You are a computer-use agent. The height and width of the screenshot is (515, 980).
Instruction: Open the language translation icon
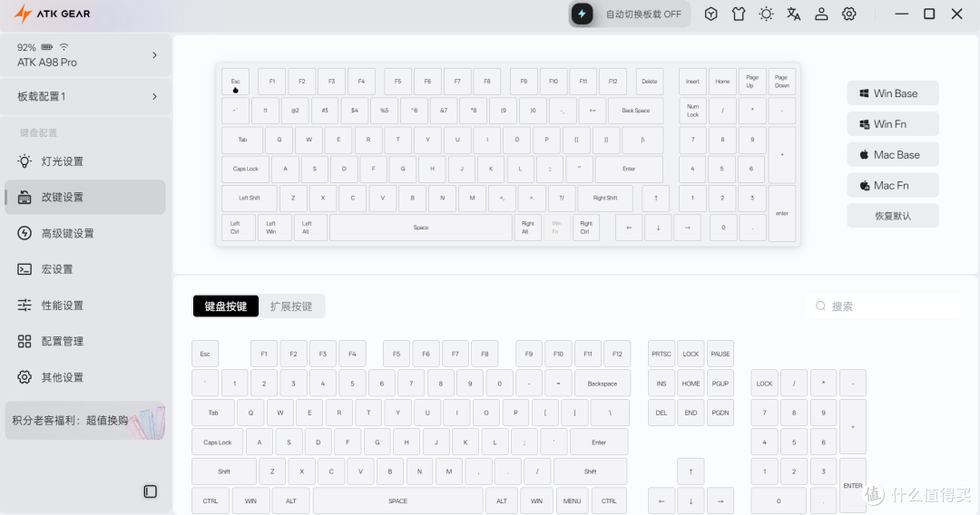pos(794,14)
